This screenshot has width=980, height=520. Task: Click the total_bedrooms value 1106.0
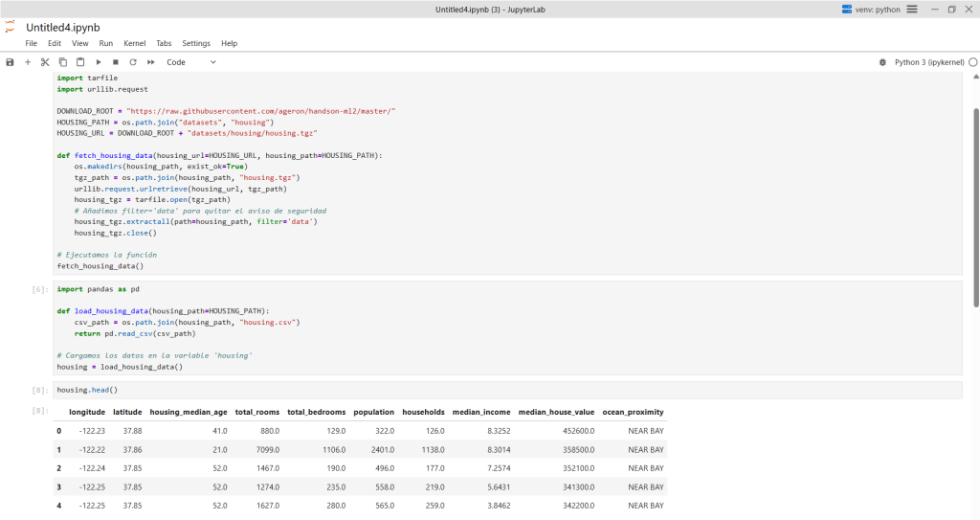click(x=334, y=449)
